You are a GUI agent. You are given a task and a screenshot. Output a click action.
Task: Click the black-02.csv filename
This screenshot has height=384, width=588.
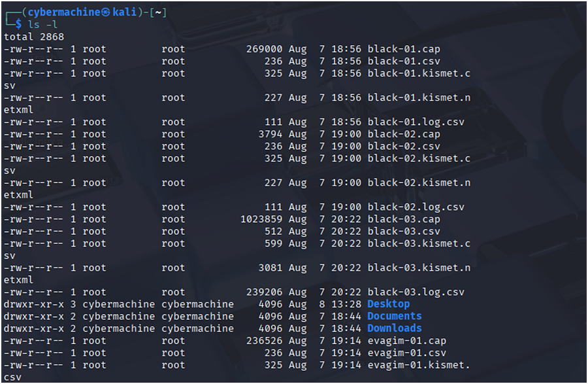(x=404, y=147)
